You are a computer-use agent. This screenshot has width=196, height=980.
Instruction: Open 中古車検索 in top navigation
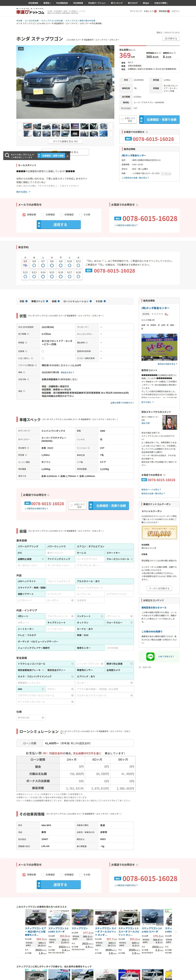pyautogui.click(x=33, y=3)
